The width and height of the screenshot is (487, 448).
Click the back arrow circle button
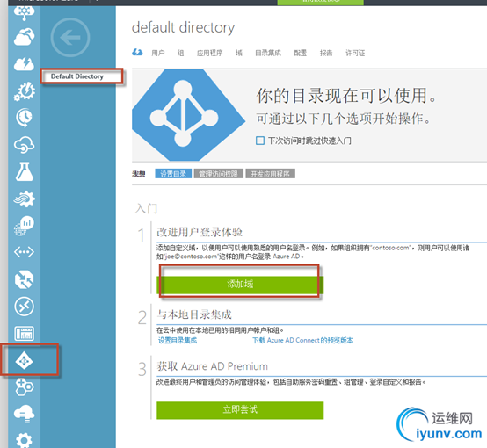click(x=70, y=37)
